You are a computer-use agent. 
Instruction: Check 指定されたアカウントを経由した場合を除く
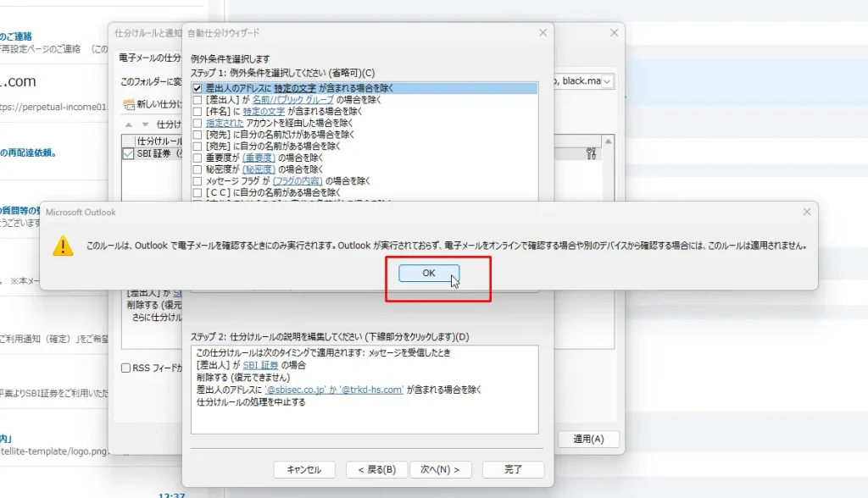pos(197,123)
